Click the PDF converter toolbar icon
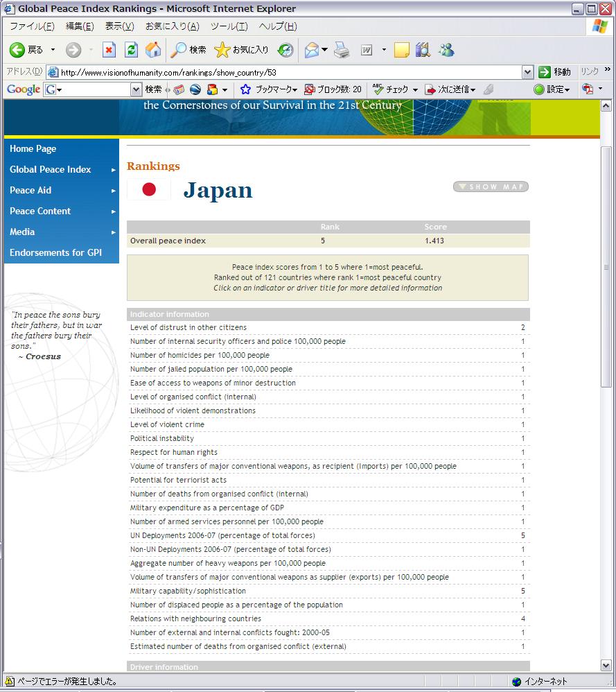Image resolution: width=616 pixels, height=692 pixels. (588, 89)
